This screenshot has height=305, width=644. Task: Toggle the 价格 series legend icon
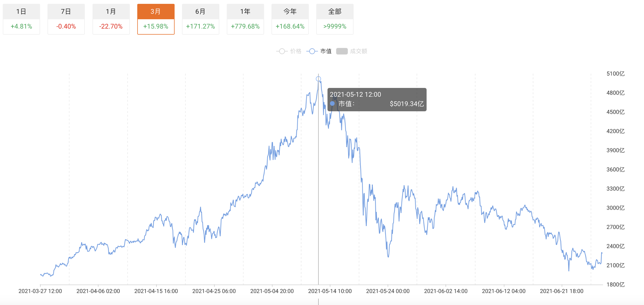[x=282, y=51]
